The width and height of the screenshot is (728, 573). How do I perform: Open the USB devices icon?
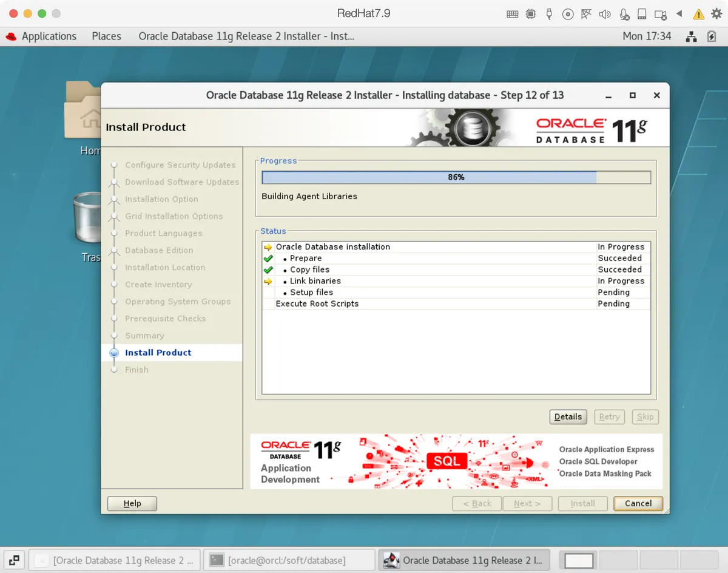coord(549,13)
